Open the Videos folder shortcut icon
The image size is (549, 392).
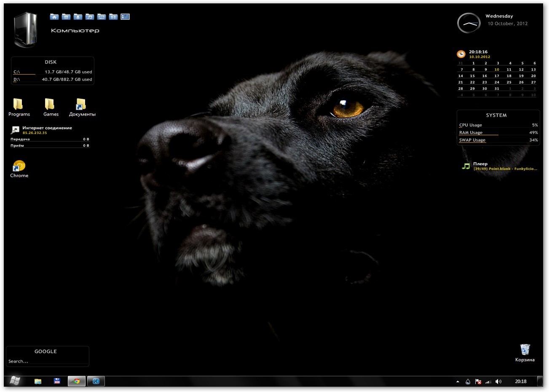pyautogui.click(x=113, y=17)
